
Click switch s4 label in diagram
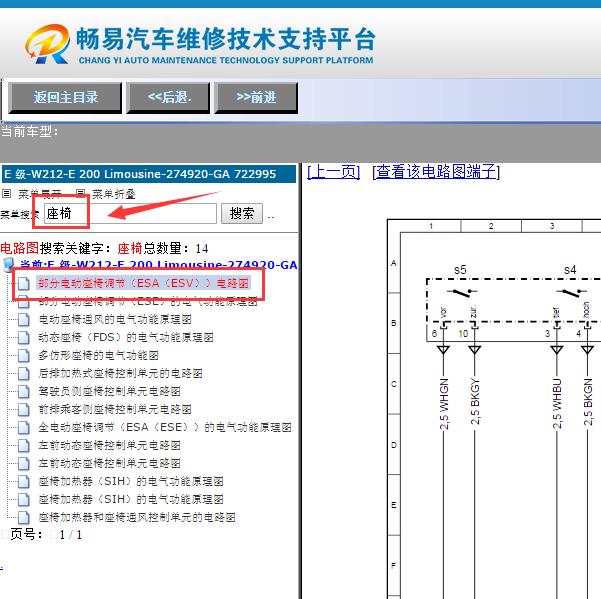570,270
